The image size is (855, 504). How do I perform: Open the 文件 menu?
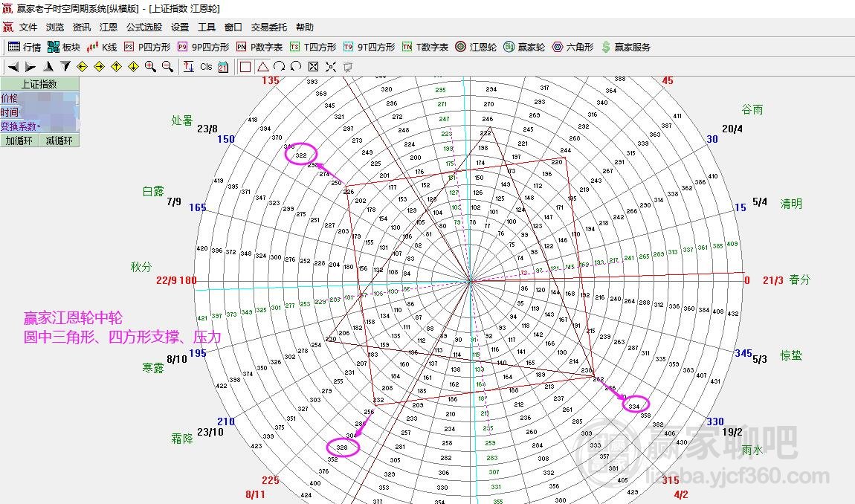(x=28, y=28)
